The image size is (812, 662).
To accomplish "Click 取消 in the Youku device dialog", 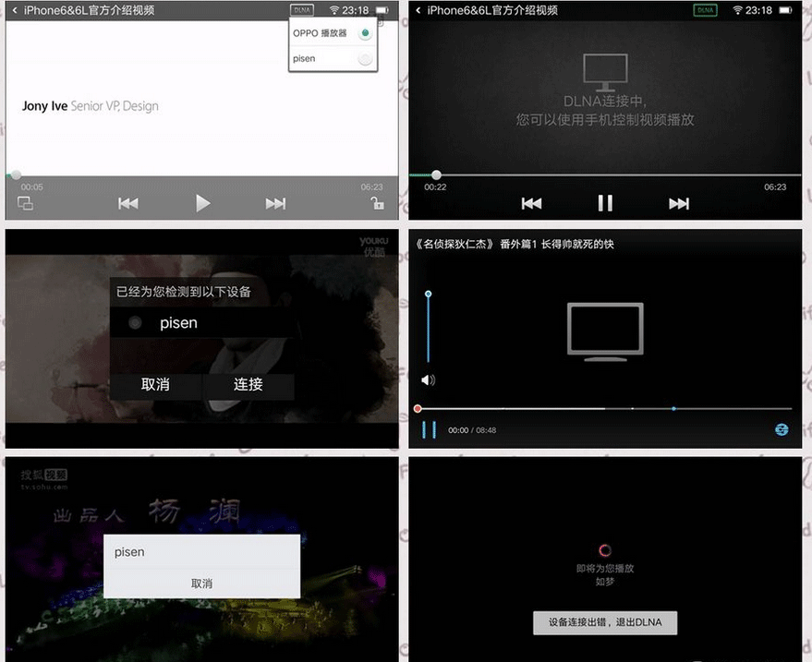I will pos(155,385).
